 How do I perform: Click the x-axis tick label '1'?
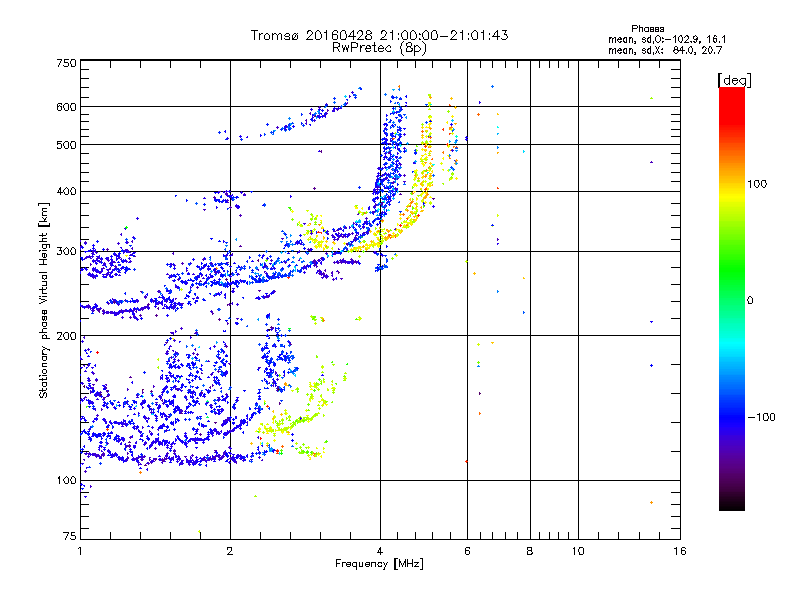click(80, 551)
